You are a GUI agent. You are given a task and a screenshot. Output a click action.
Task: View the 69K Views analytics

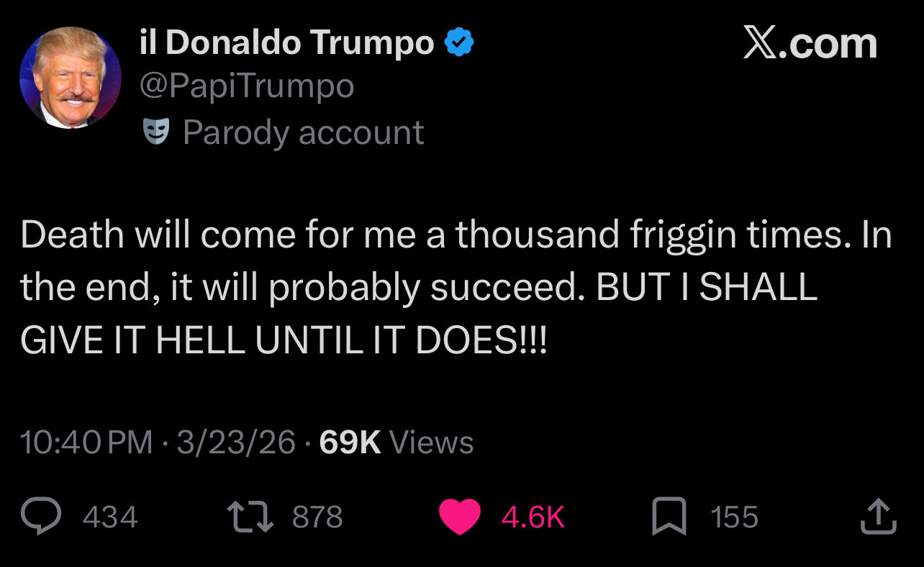tap(396, 442)
